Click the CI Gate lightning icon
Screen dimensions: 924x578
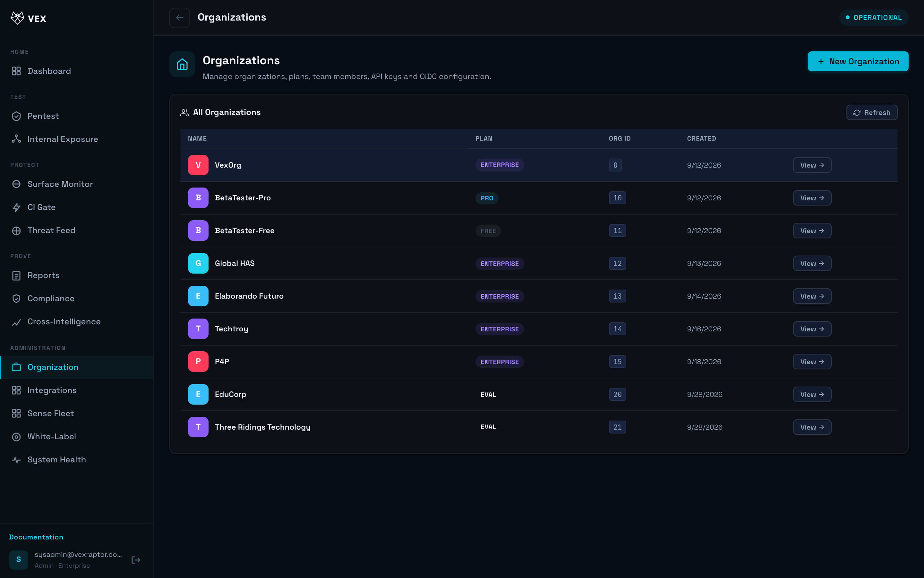coord(16,207)
